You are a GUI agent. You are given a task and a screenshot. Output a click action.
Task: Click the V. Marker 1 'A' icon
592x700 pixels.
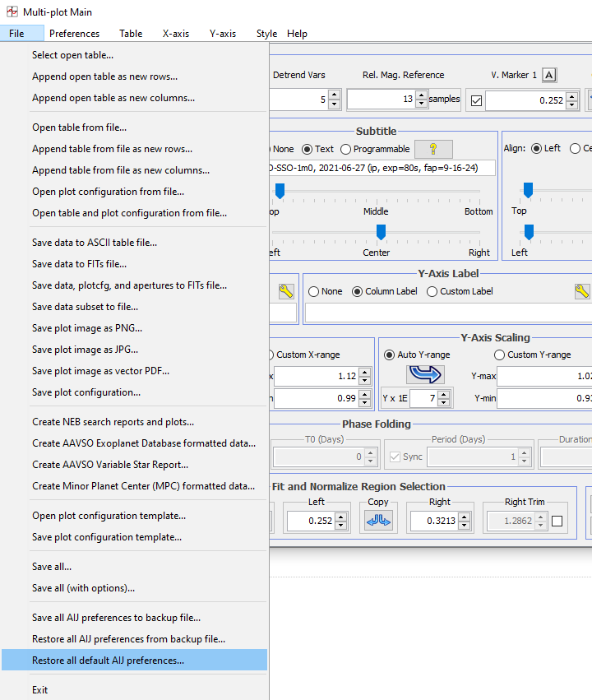[549, 75]
